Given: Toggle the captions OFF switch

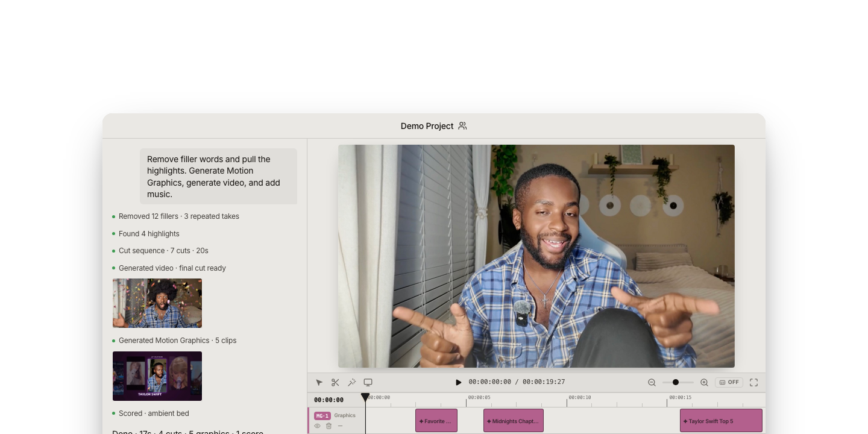Looking at the screenshot, I should (x=729, y=382).
